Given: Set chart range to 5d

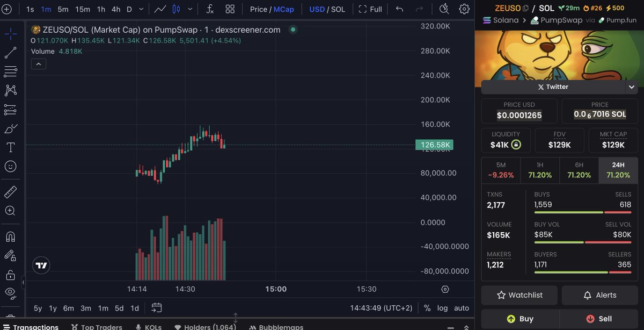Looking at the screenshot, I should click(119, 308).
